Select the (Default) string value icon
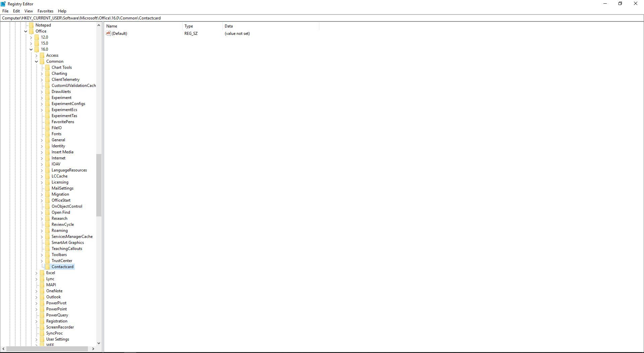Image resolution: width=644 pixels, height=353 pixels. coord(108,33)
